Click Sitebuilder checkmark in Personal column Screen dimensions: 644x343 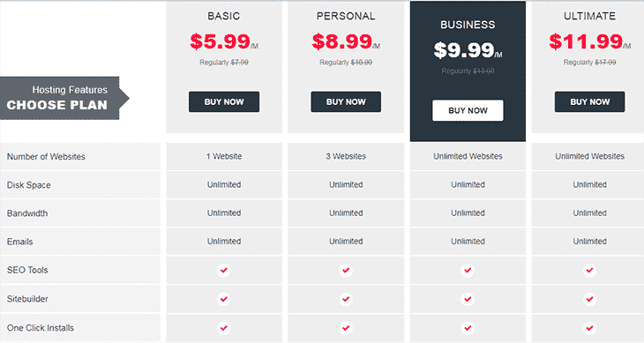click(346, 299)
